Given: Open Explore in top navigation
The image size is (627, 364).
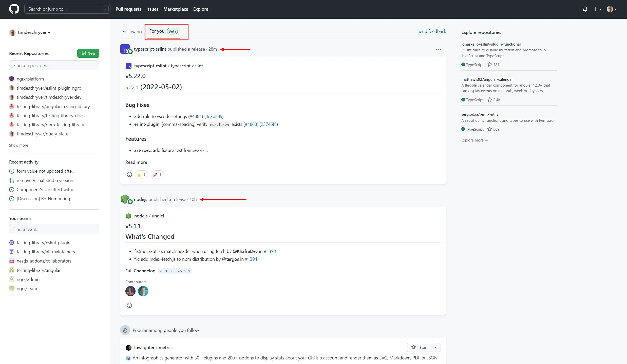Looking at the screenshot, I should [201, 9].
